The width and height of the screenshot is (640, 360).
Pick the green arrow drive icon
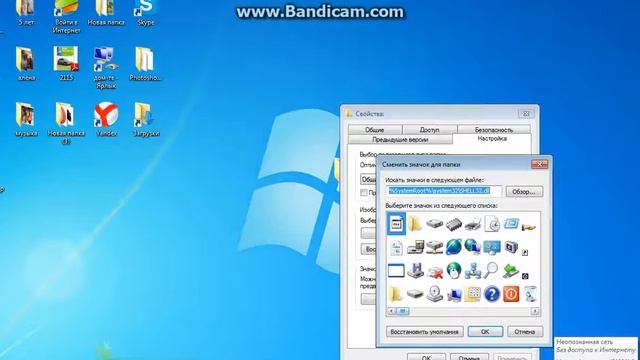click(x=511, y=271)
